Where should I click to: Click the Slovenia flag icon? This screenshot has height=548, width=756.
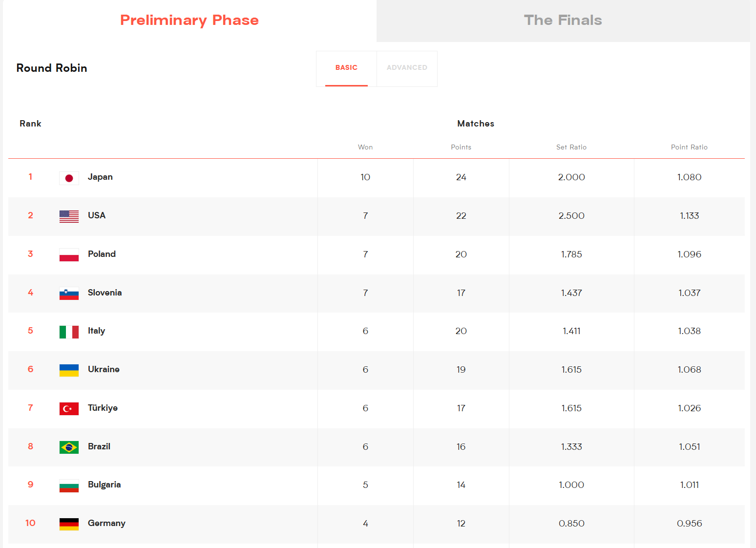[69, 294]
